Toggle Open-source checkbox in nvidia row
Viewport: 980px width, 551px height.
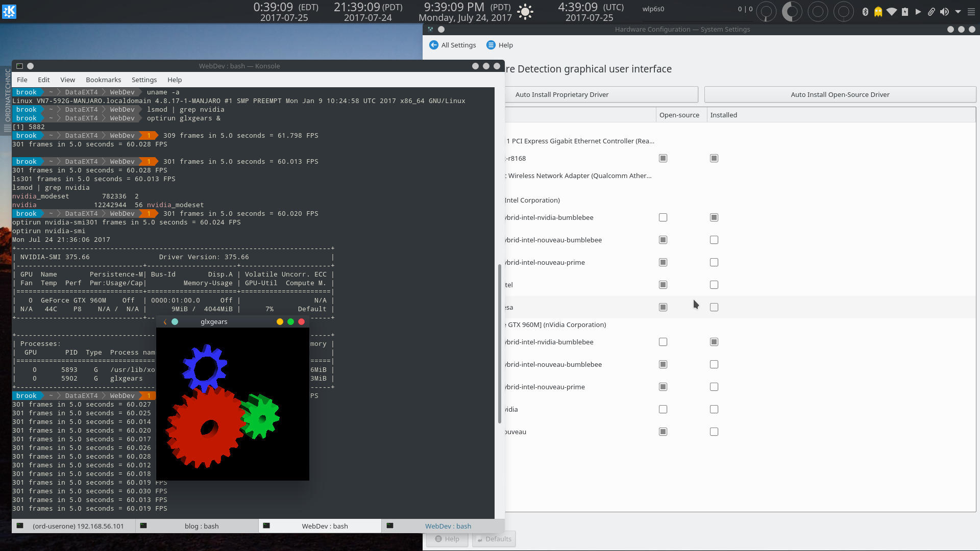coord(663,409)
